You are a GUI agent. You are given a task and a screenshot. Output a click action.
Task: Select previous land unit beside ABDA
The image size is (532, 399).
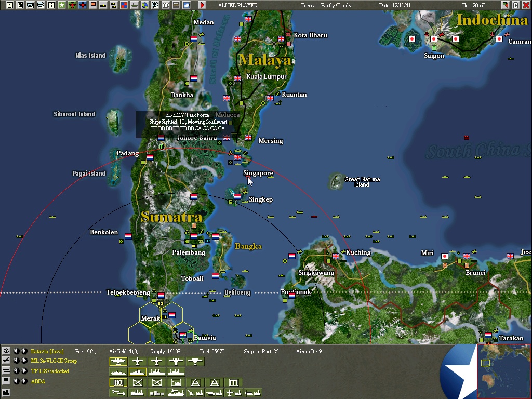coord(16,381)
